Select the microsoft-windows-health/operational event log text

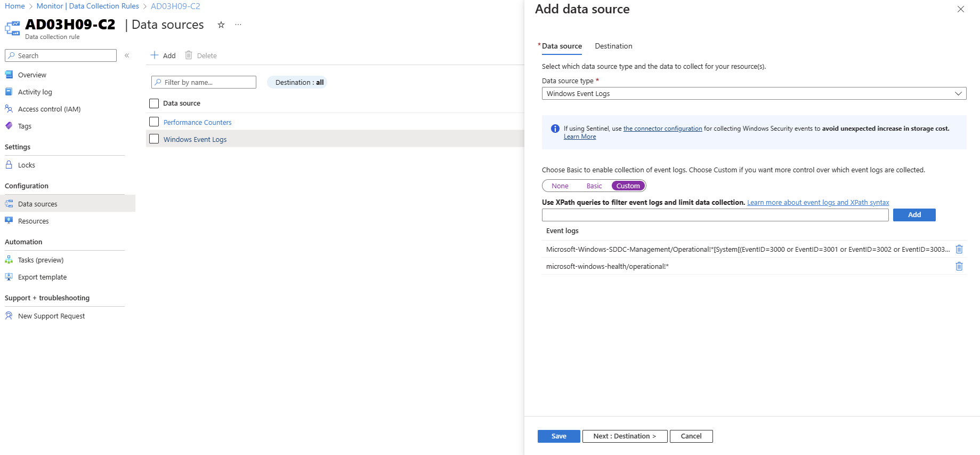tap(608, 266)
